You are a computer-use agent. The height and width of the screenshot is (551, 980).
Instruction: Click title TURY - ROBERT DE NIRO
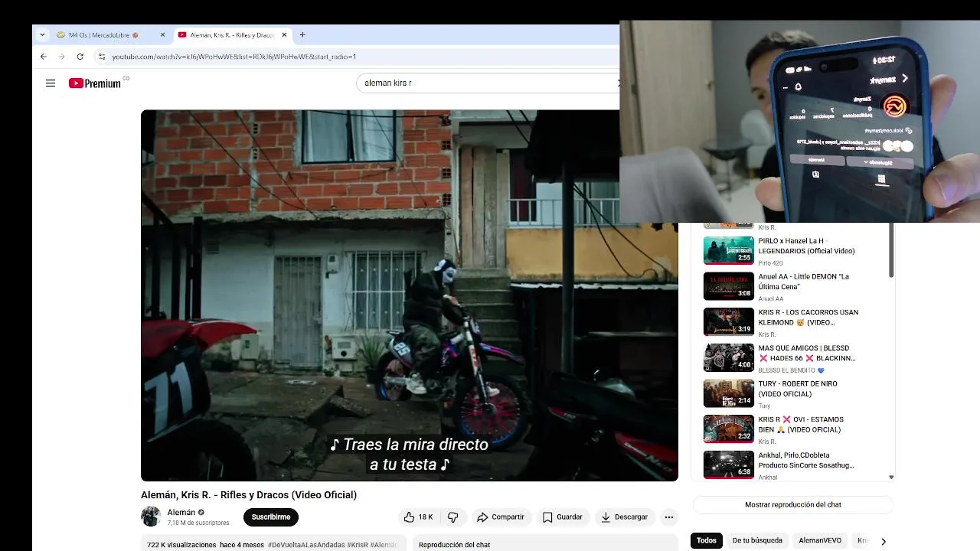coord(798,389)
